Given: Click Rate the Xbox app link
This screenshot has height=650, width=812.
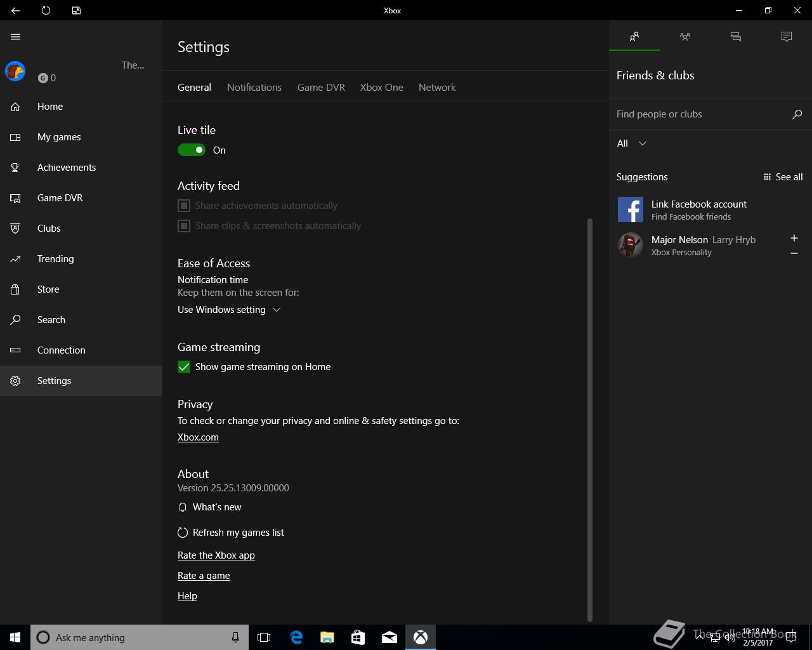Looking at the screenshot, I should tap(216, 555).
